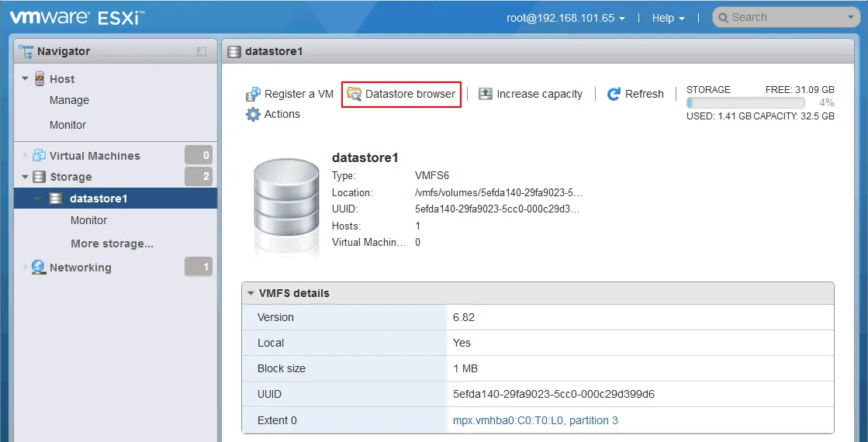Click the Virtual Machines icon in Navigator
Screen dimensions: 868x442
pyautogui.click(x=39, y=156)
